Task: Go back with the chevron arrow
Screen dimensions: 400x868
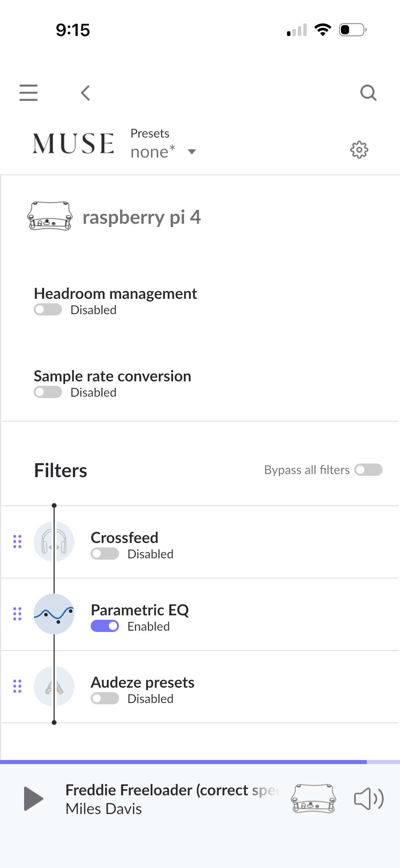Action: click(x=85, y=93)
